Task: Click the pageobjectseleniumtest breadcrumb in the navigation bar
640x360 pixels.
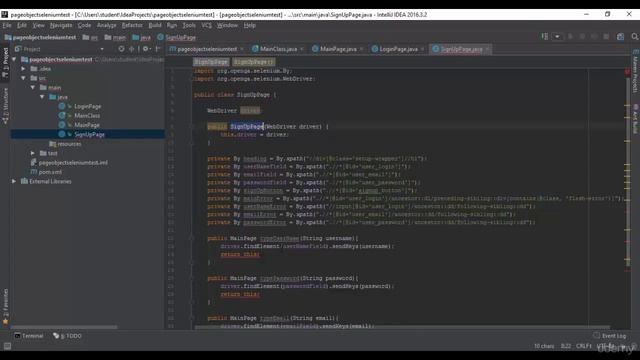Action: coord(40,37)
